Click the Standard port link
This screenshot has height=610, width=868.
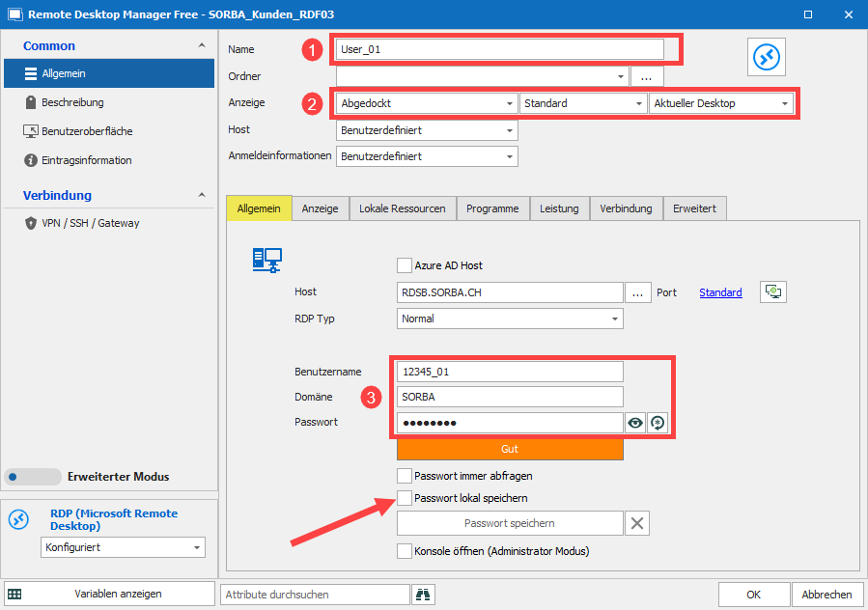720,292
